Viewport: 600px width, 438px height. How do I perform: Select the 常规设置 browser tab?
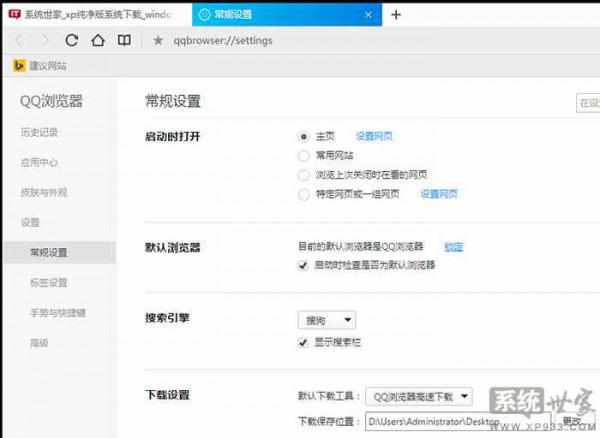click(287, 15)
